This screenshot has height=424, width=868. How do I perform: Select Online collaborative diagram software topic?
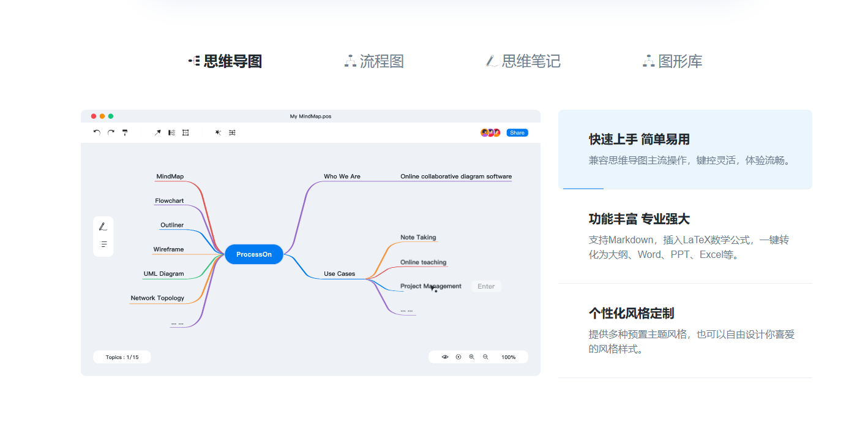(456, 176)
